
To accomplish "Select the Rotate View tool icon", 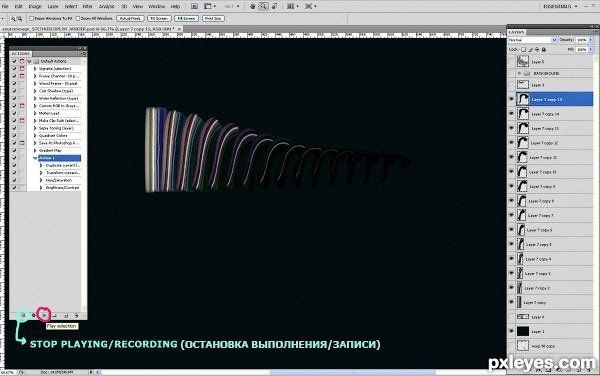I will pos(274,6).
